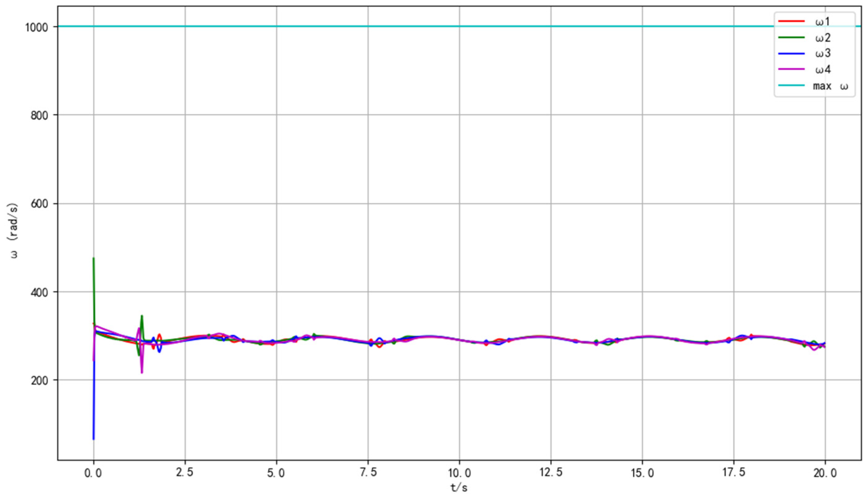
Task: Click the 1000 y-axis tick label
Action: [x=38, y=27]
